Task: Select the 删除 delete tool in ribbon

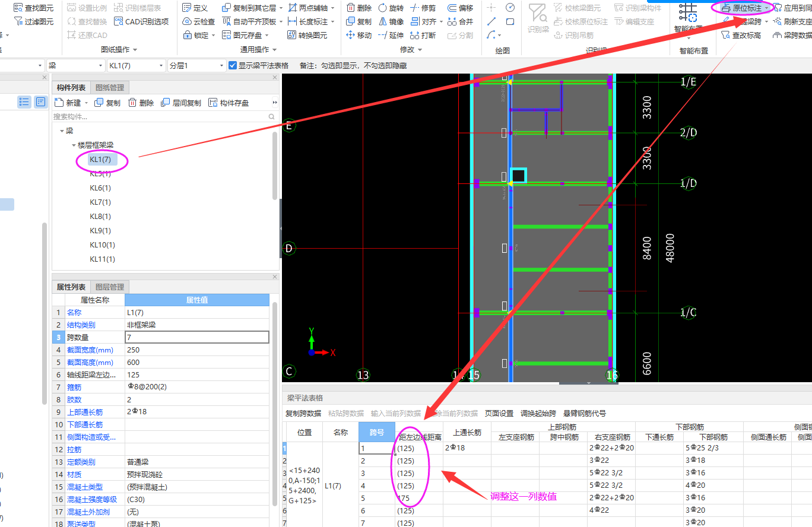Action: (x=359, y=8)
